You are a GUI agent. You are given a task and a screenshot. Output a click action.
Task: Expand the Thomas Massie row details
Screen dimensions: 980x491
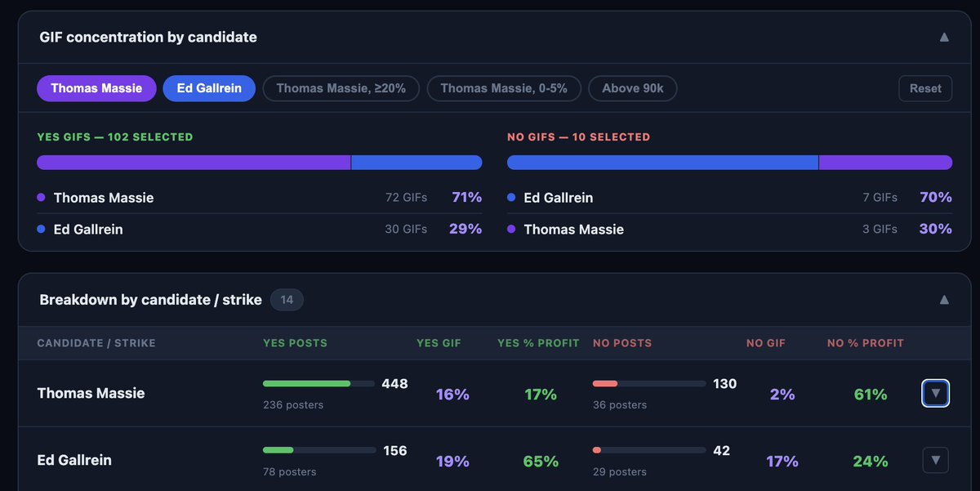[x=936, y=393]
